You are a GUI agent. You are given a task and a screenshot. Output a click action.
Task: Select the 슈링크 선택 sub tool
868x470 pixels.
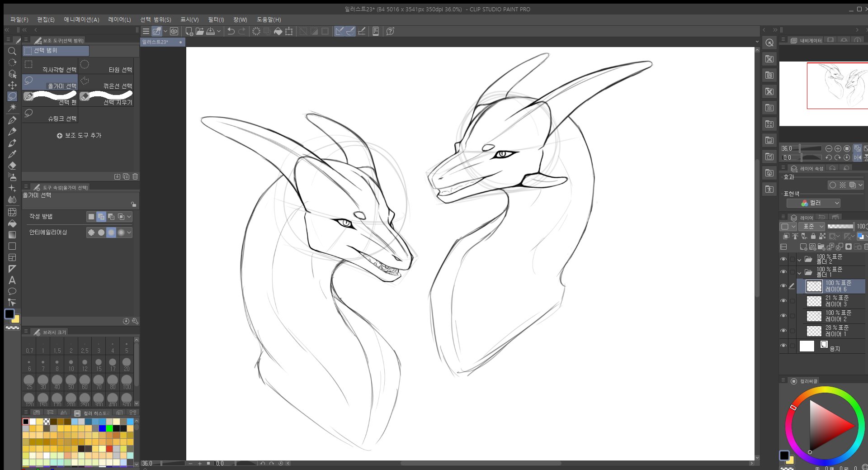click(51, 115)
